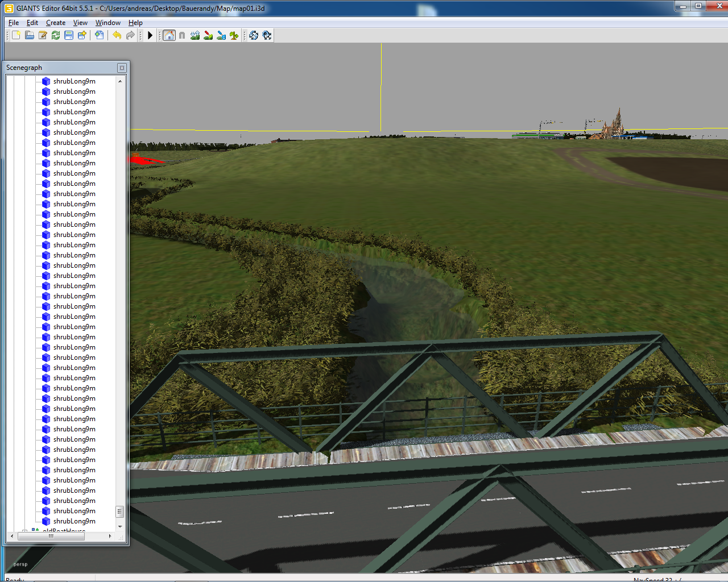Screen dimensions: 728x582
Task: Open the Window menu
Action: coord(108,23)
